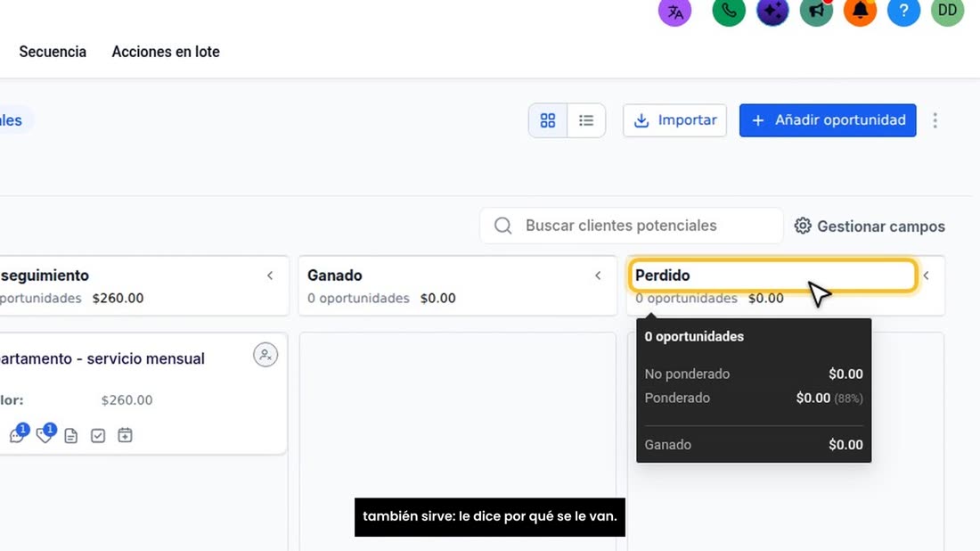Image resolution: width=980 pixels, height=551 pixels.
Task: Open the servicio mensual opportunity card title
Action: click(102, 358)
